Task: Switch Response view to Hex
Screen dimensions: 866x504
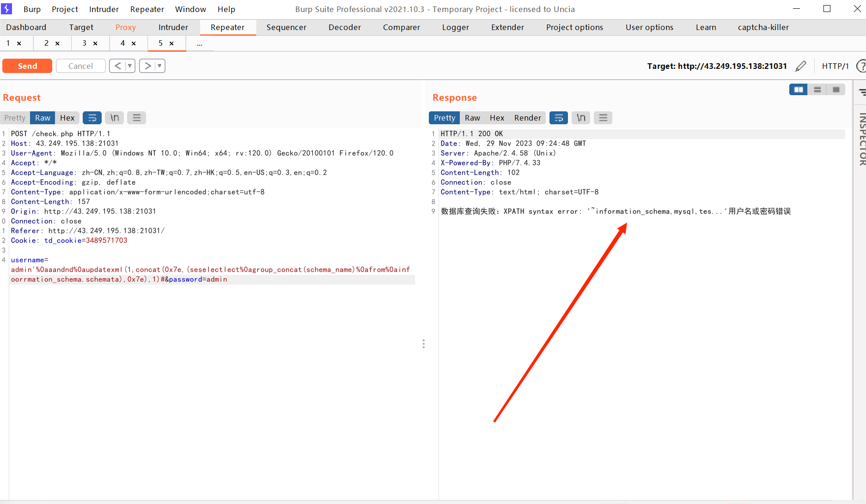Action: pos(497,118)
